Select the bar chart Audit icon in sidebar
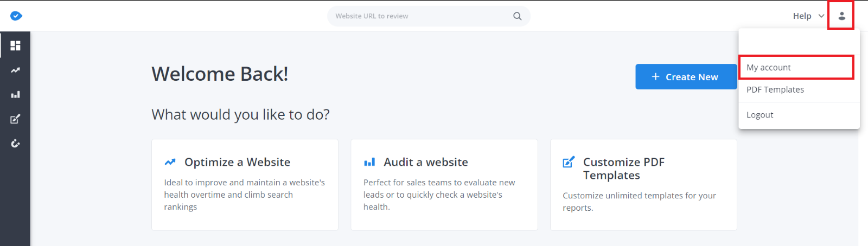This screenshot has height=246, width=868. click(15, 94)
